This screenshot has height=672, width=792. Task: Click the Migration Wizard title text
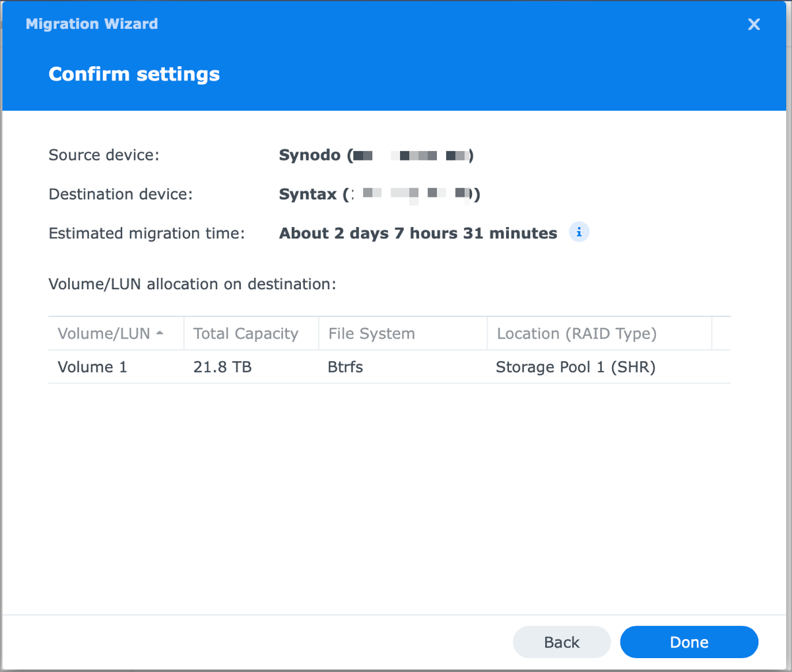(x=92, y=24)
